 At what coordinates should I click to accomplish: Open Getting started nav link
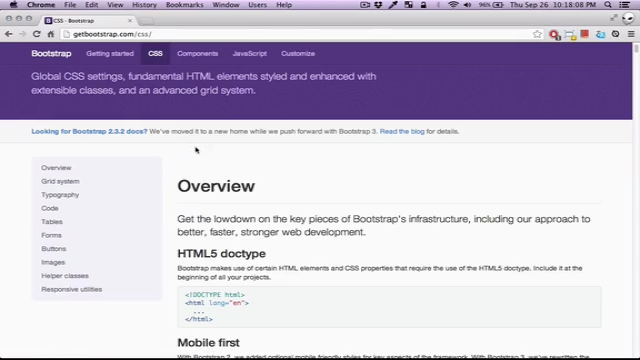[110, 53]
